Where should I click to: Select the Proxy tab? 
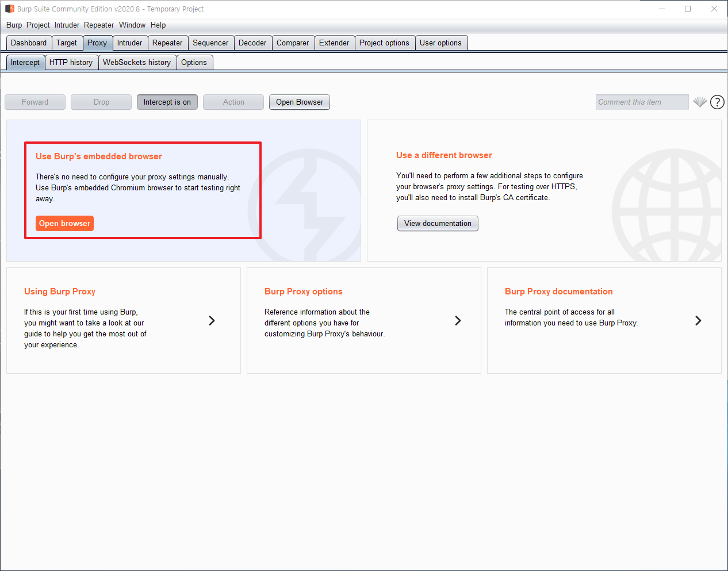pyautogui.click(x=97, y=43)
